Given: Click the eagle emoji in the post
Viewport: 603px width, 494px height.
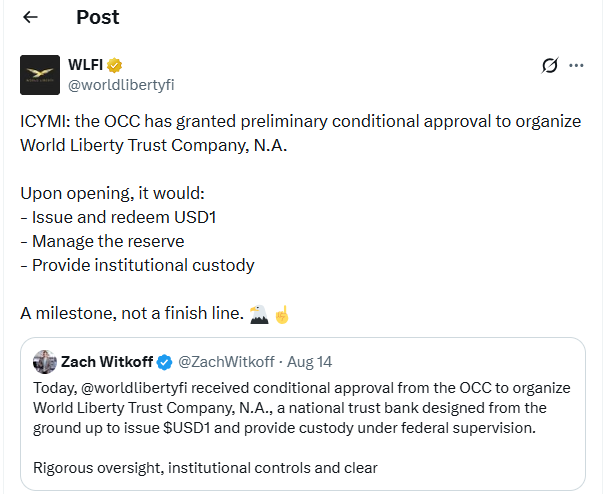Looking at the screenshot, I should [259, 314].
